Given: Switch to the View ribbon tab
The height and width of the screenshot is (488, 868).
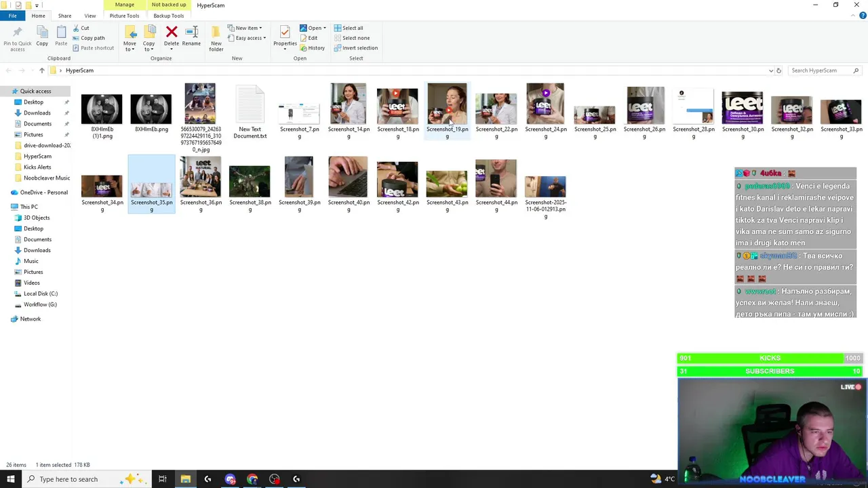Looking at the screenshot, I should point(90,16).
